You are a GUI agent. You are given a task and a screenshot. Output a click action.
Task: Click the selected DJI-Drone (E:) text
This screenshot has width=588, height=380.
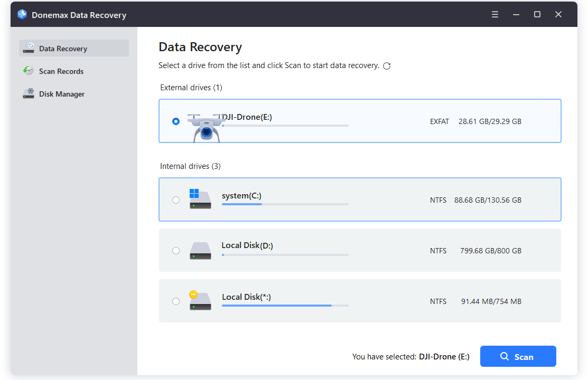click(x=444, y=356)
